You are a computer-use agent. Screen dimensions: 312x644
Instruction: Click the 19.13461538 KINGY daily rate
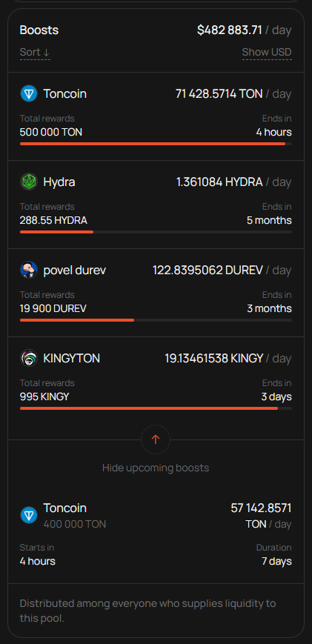click(x=214, y=358)
